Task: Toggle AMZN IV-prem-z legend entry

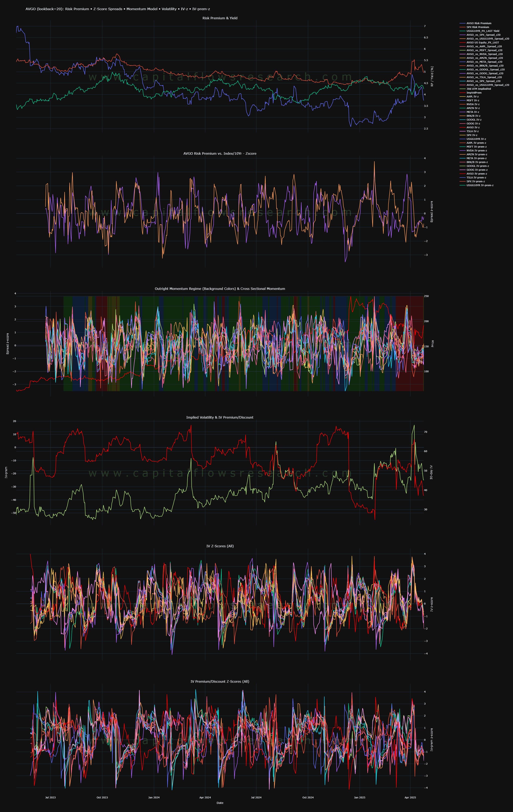Action: tap(473, 154)
